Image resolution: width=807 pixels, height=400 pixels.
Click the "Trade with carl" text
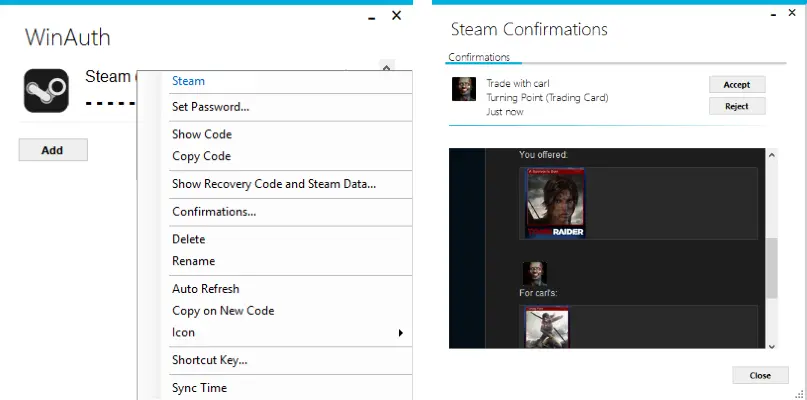click(x=518, y=83)
